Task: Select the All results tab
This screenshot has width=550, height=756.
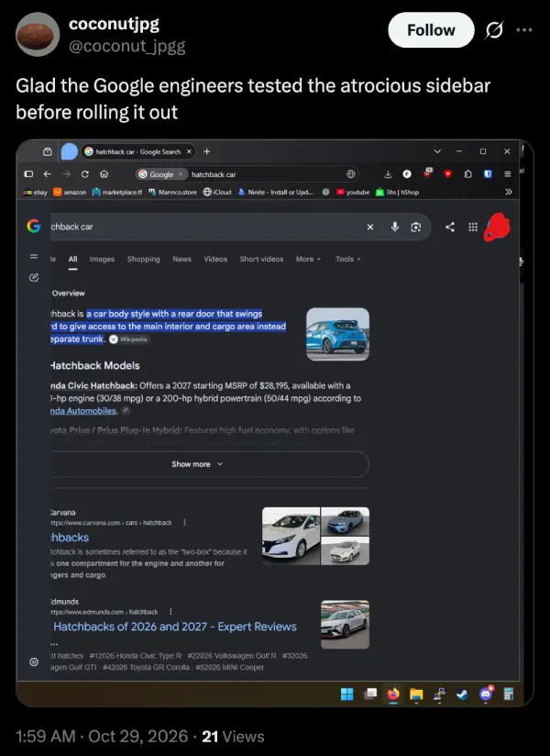Action: [72, 259]
